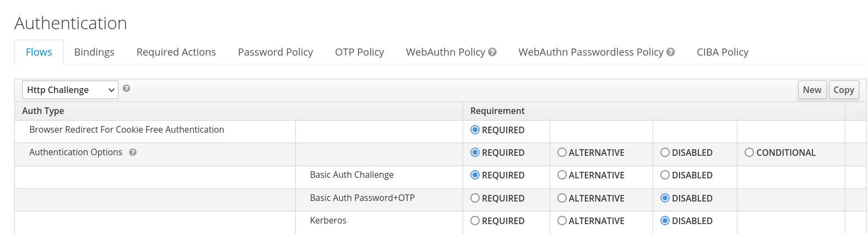Screen dimensions: 868x234
Task: Click help icon beside WebAuthn Policy tab
Action: click(x=492, y=52)
